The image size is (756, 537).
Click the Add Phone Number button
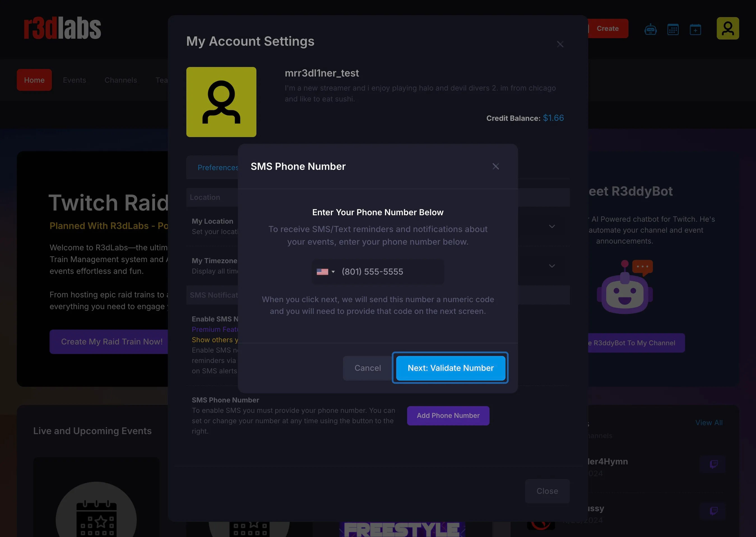(x=448, y=416)
